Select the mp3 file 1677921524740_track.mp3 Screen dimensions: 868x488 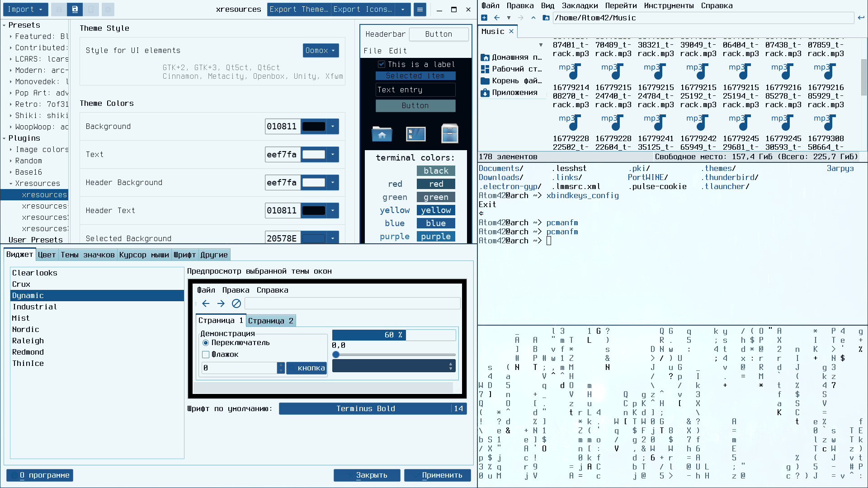613,85
